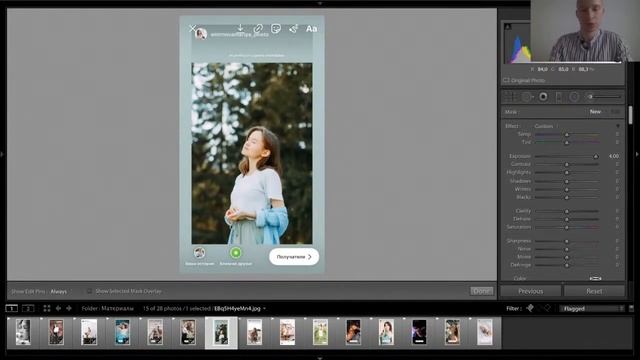Adjust the Highlights slider handle
Screen dimensions: 640x360
click(x=567, y=173)
